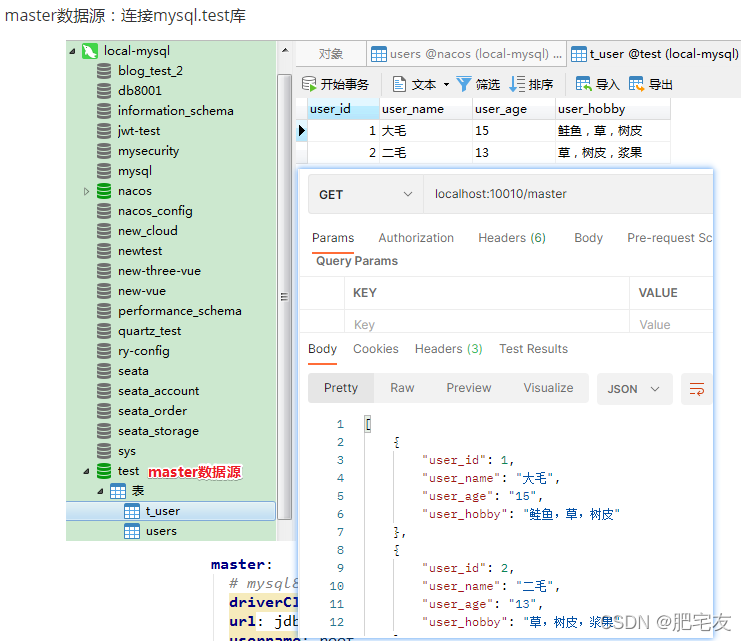Switch to the Authorization tab
This screenshot has height=641, width=747.
point(416,238)
